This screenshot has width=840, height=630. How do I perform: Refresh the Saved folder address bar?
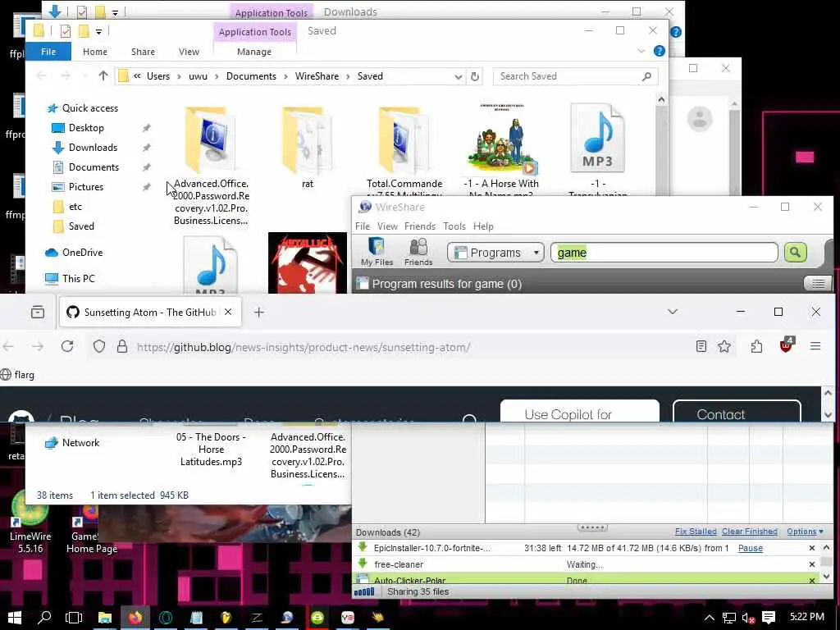coord(475,76)
